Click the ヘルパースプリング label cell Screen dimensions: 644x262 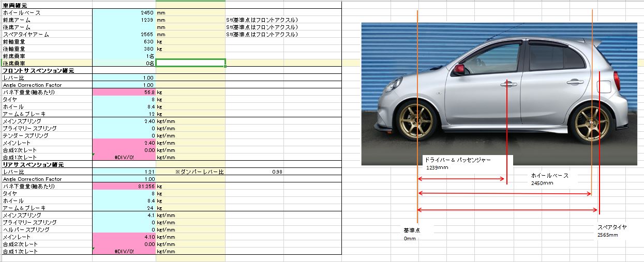(46, 229)
